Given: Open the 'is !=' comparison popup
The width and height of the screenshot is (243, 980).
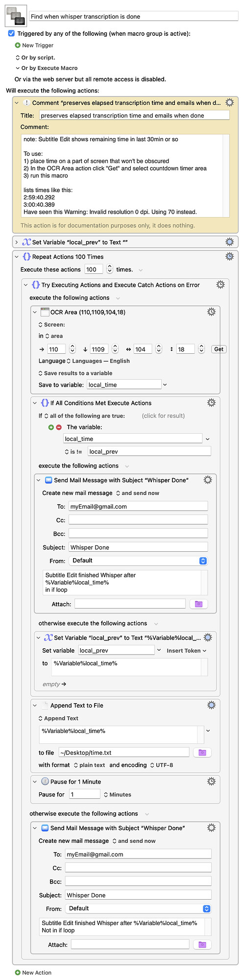Looking at the screenshot, I should (x=73, y=451).
